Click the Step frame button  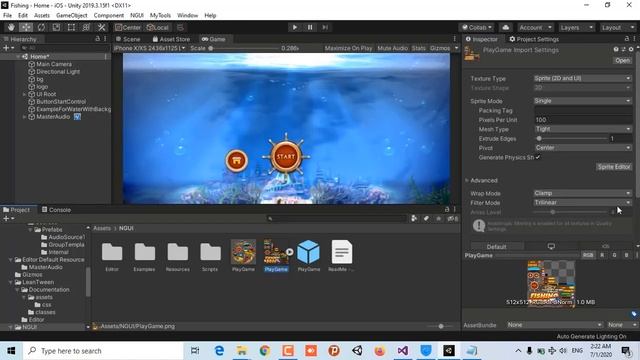(325, 27)
